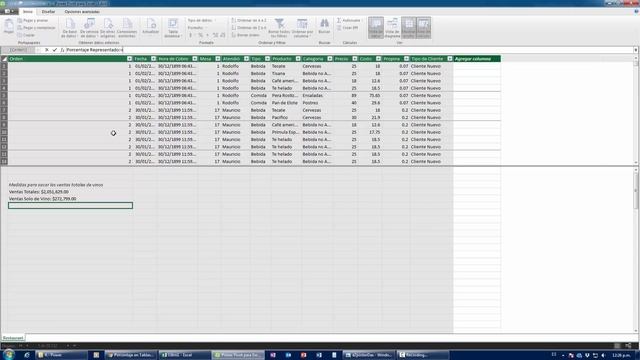Click the Crear KPI button
640x360 pixels.
[x=348, y=28]
